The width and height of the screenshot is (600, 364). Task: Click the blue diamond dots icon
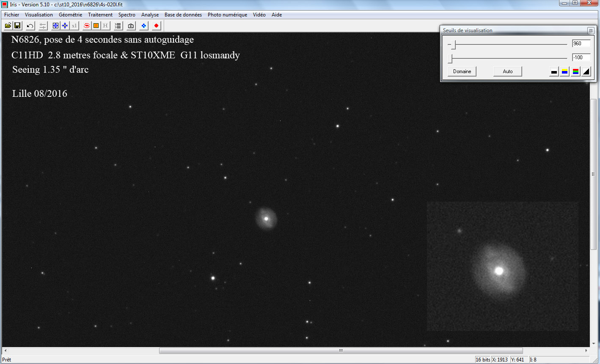point(144,26)
